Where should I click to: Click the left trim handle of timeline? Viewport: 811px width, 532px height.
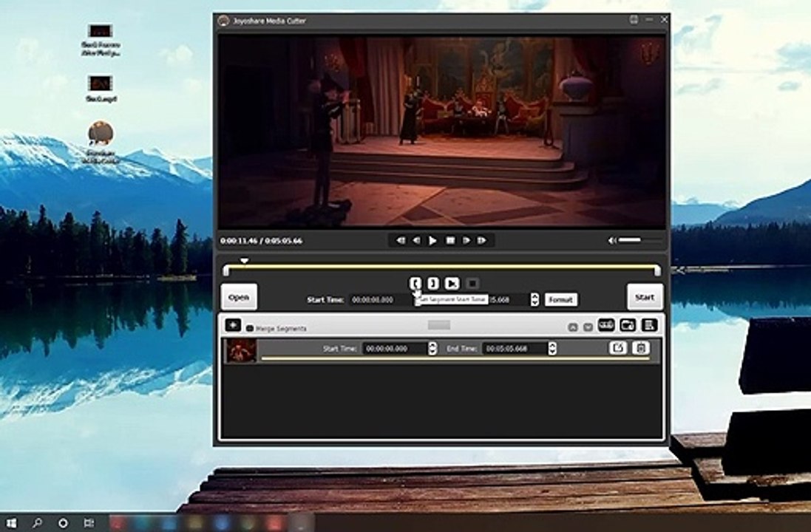click(226, 270)
